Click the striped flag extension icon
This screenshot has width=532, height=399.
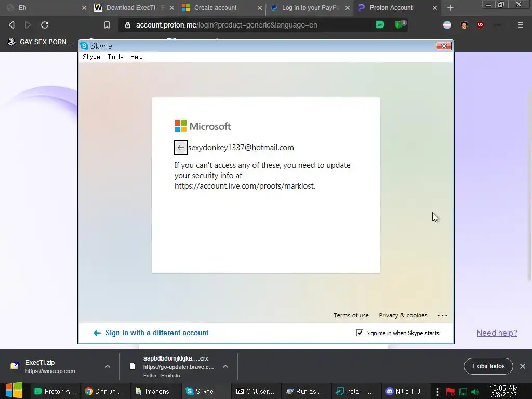[447, 25]
